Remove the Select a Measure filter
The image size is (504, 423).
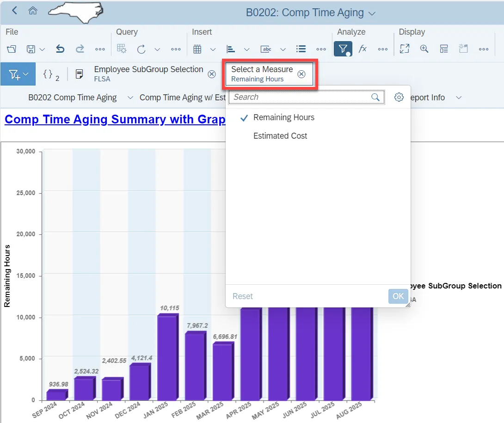pos(301,74)
